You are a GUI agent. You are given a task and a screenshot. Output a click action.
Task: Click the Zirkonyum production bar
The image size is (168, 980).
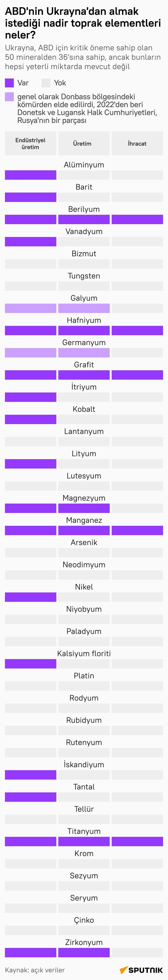84,952
